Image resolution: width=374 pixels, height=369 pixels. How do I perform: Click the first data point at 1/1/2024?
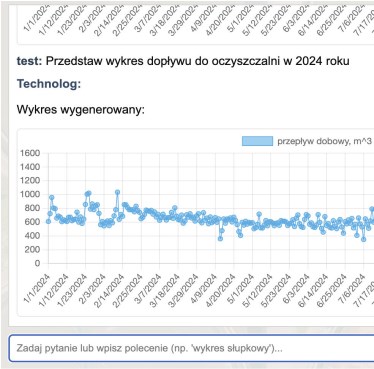click(x=48, y=221)
